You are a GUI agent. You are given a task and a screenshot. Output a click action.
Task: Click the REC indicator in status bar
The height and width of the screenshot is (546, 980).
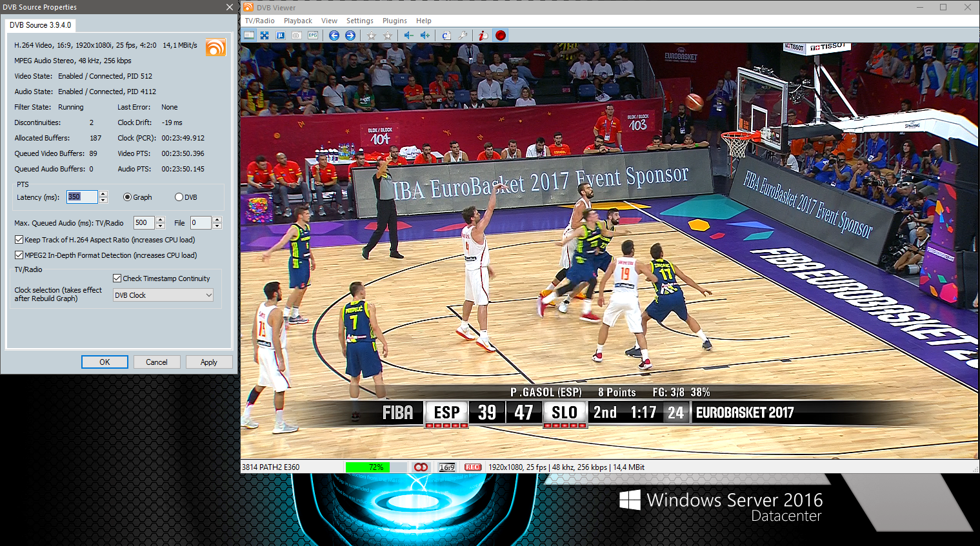tap(473, 467)
